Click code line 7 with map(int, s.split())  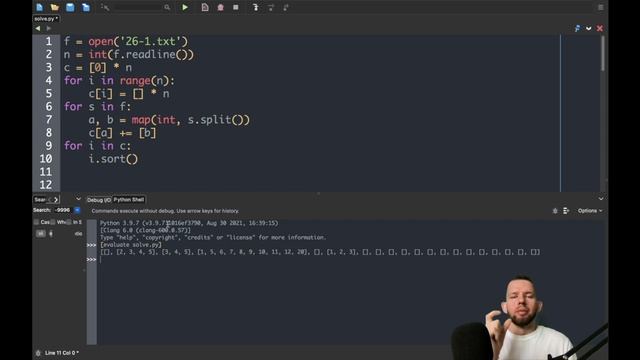click(169, 120)
